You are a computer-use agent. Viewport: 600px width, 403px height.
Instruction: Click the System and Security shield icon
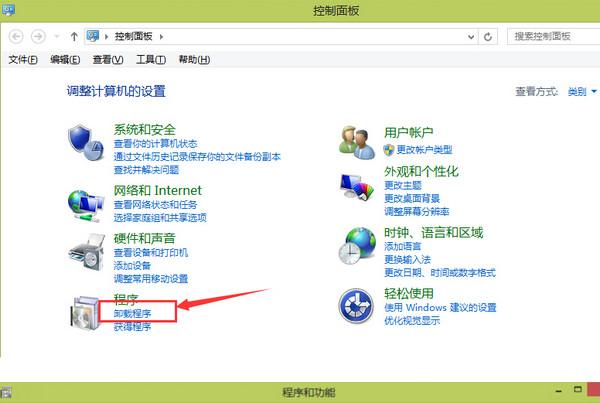point(86,142)
